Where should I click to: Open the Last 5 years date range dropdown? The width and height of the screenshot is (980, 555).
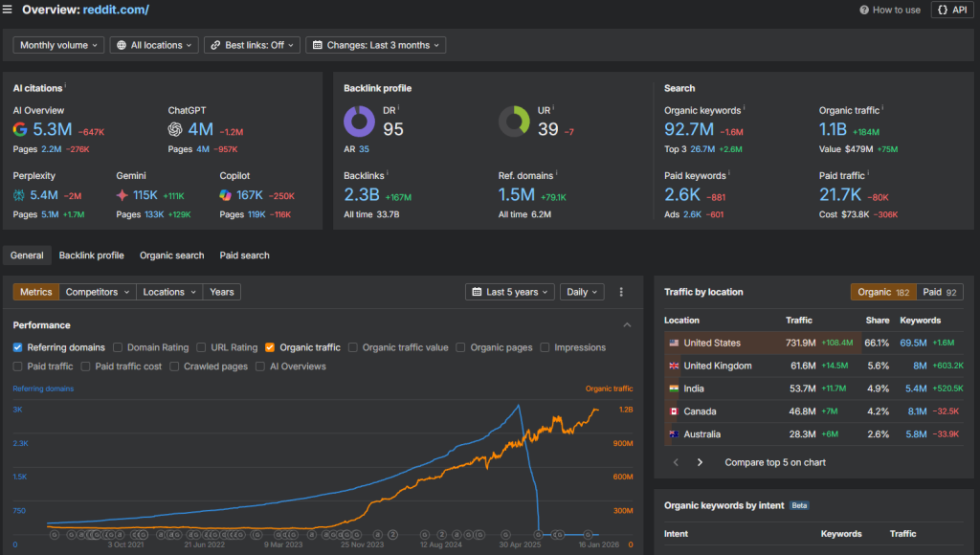(x=510, y=292)
